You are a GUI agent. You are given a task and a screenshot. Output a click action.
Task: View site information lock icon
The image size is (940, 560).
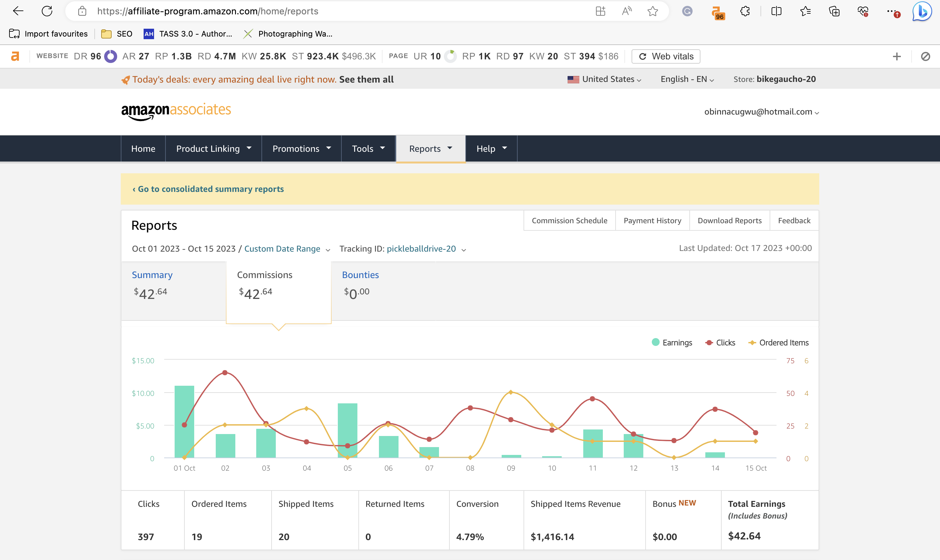(x=82, y=11)
